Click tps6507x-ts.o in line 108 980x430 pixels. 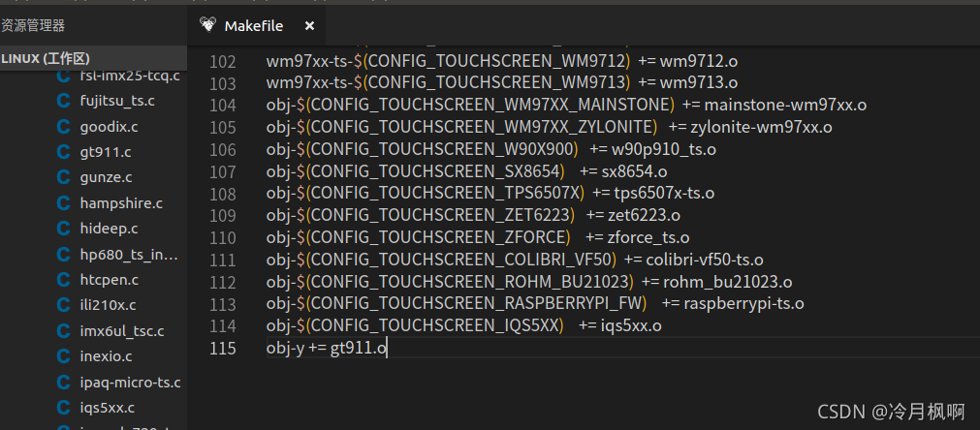[664, 194]
